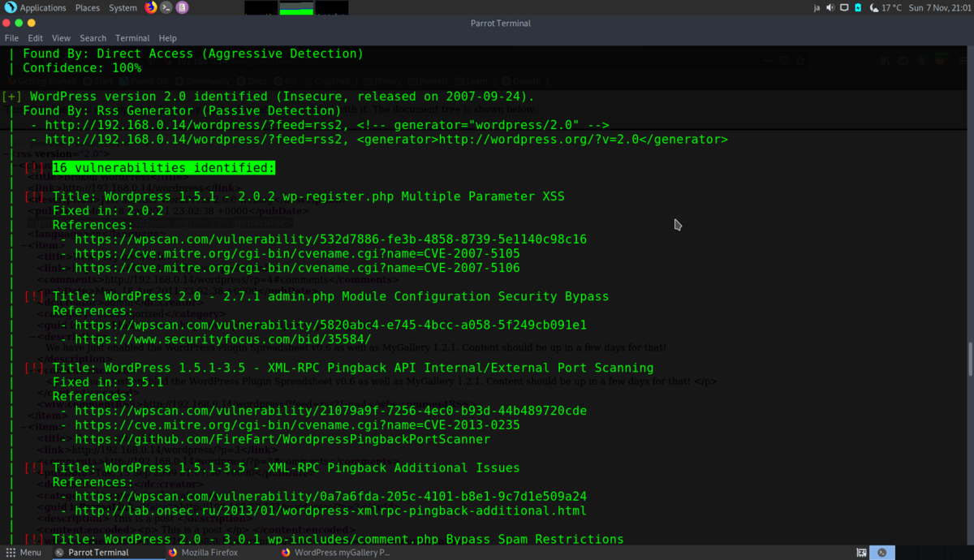
Task: Launch terminal from the top panel icon
Action: [x=166, y=7]
